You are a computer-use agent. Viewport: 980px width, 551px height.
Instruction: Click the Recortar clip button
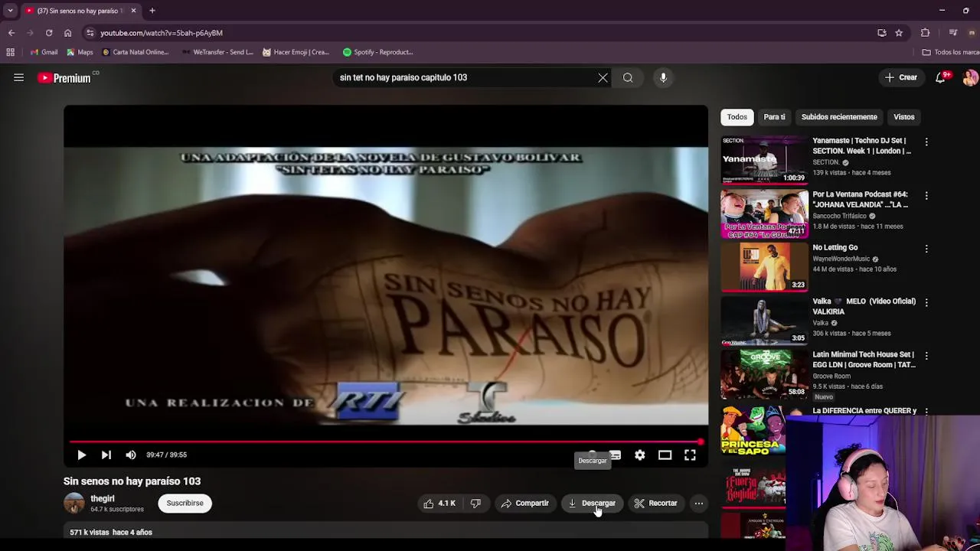655,503
